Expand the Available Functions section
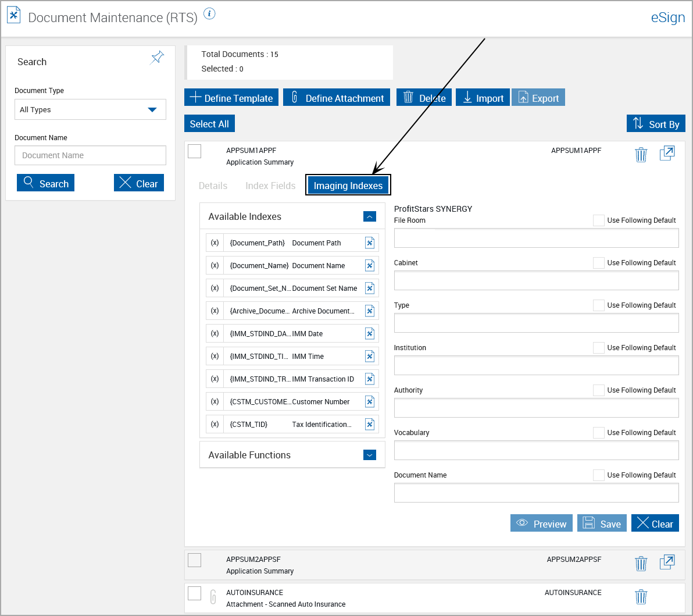The image size is (693, 616). pyautogui.click(x=370, y=455)
